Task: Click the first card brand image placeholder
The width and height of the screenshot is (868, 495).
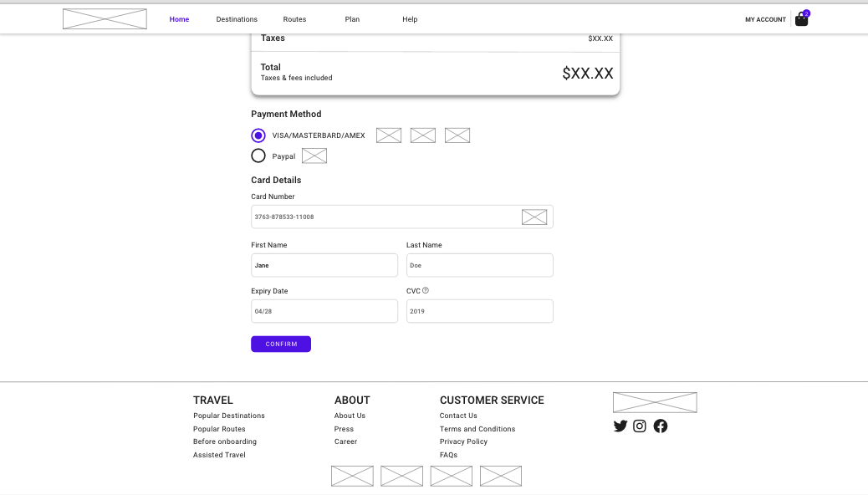Action: click(388, 135)
